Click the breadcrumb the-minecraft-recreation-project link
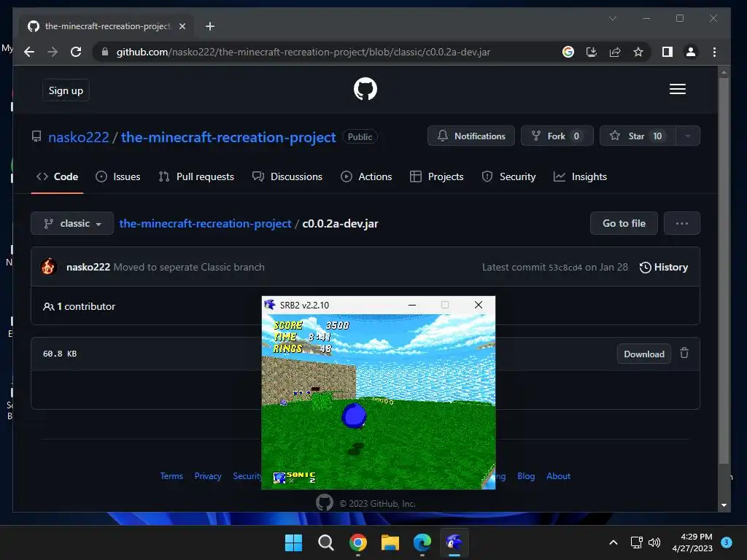 205,223
